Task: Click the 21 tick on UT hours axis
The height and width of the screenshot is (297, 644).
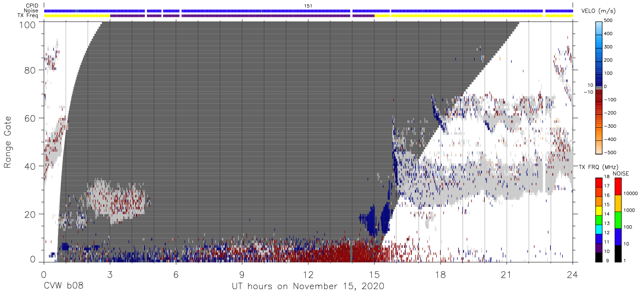Action: 506,273
